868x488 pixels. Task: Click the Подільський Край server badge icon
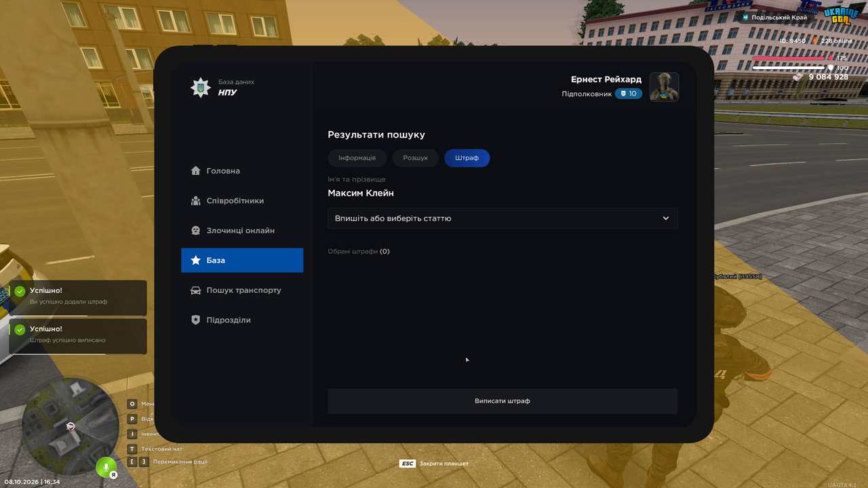[746, 18]
